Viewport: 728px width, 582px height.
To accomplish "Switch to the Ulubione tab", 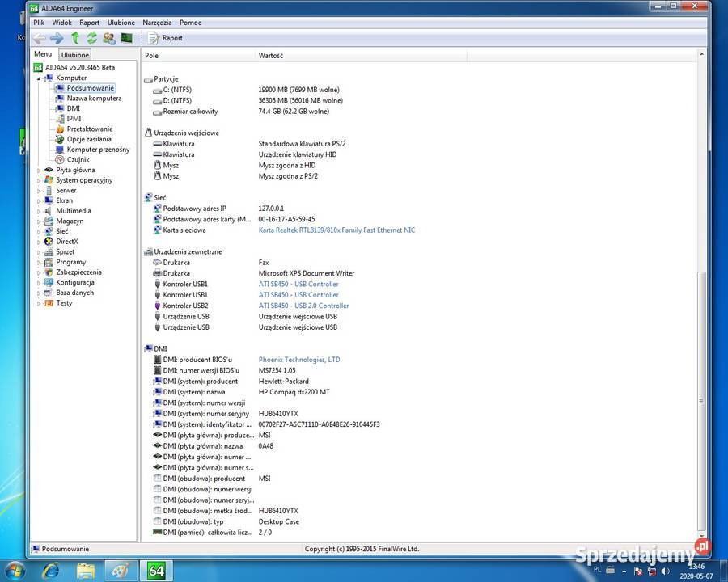I will (x=74, y=55).
